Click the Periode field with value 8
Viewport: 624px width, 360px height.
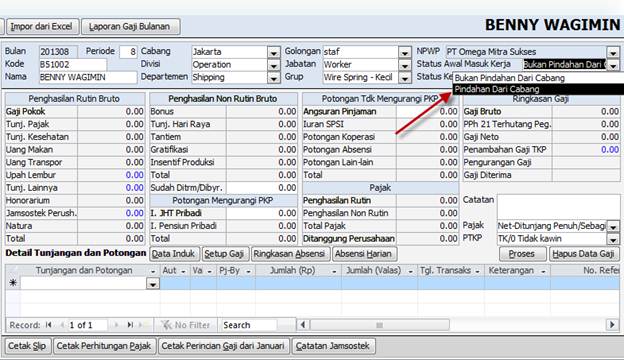[128, 52]
